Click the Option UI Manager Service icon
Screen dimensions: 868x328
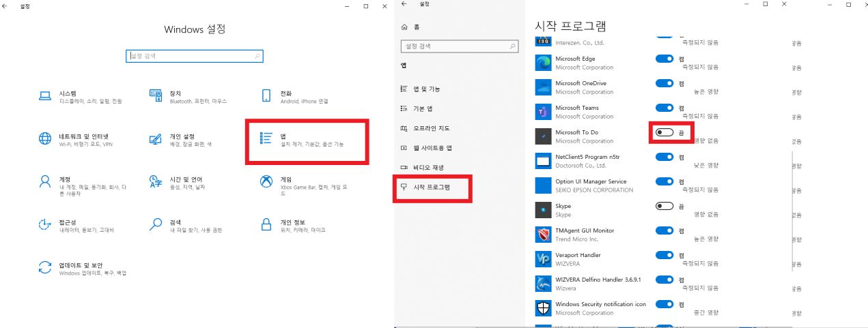click(544, 185)
